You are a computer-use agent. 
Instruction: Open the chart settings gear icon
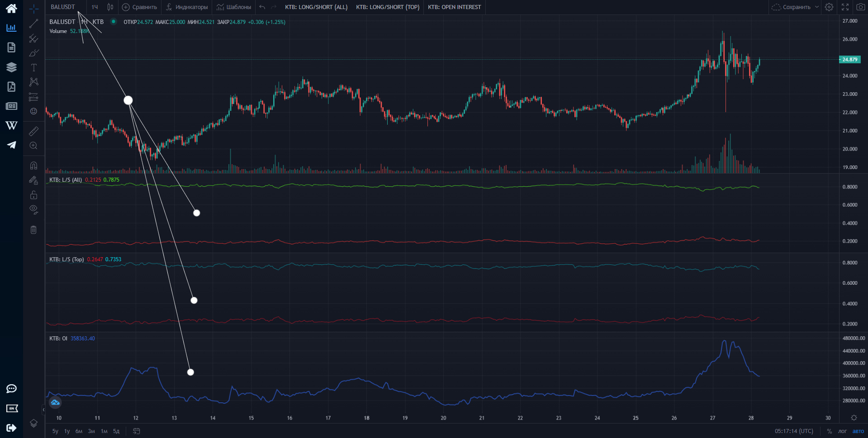click(829, 7)
